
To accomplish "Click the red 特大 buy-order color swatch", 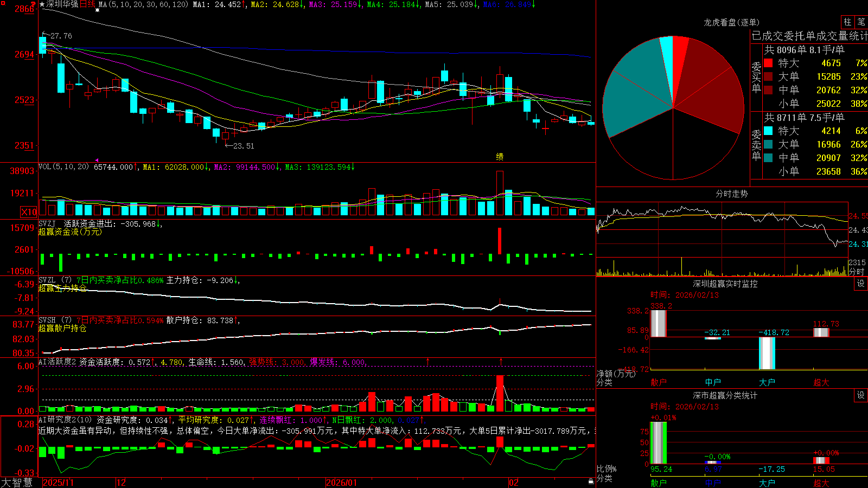I will [x=768, y=63].
